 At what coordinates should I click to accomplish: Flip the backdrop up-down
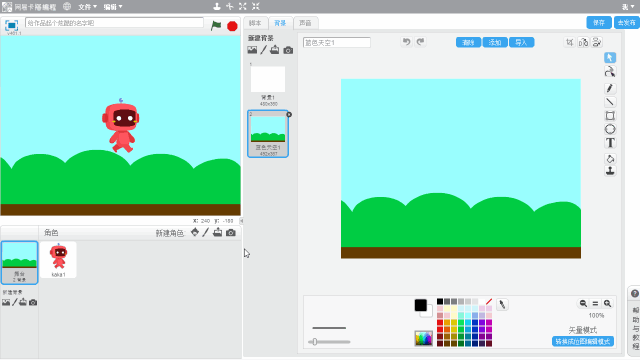click(x=597, y=42)
